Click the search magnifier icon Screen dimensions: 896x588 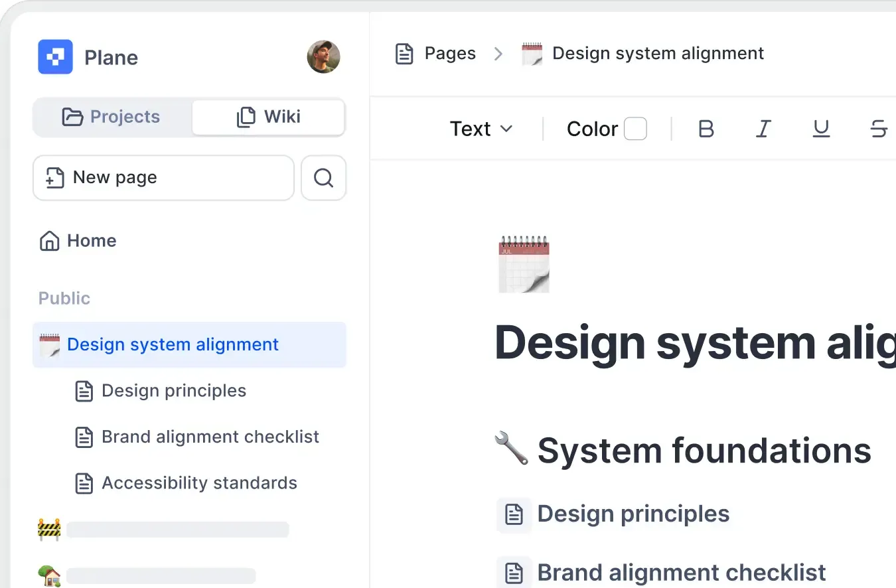coord(323,178)
